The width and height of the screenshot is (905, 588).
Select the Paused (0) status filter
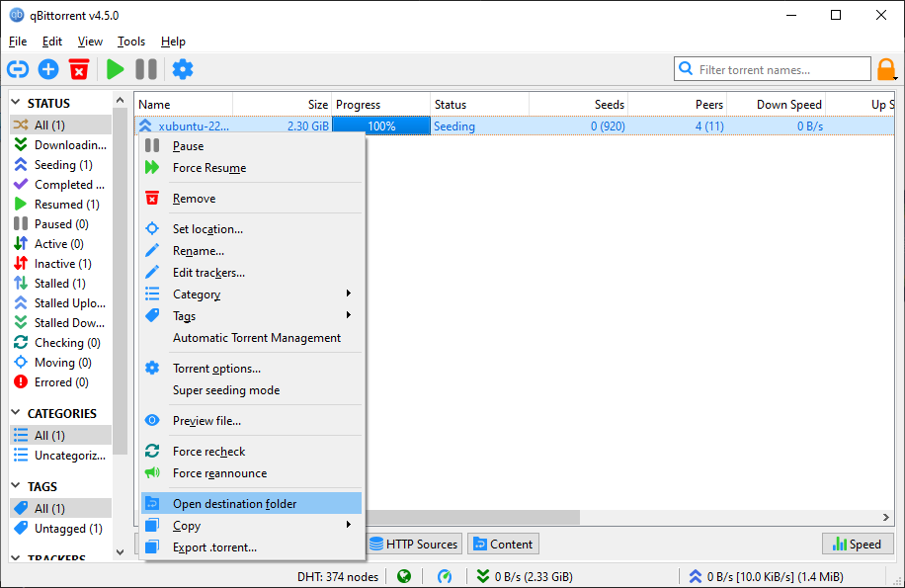pyautogui.click(x=61, y=224)
